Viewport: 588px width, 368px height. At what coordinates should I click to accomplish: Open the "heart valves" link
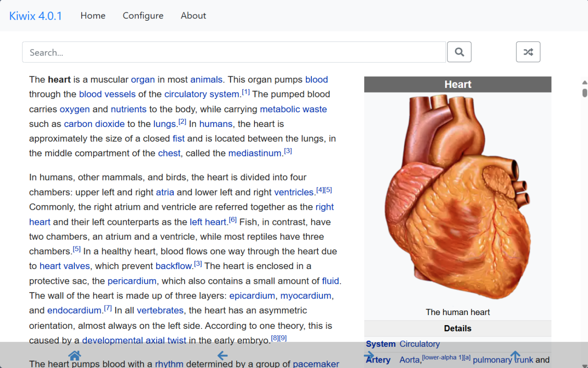[65, 266]
